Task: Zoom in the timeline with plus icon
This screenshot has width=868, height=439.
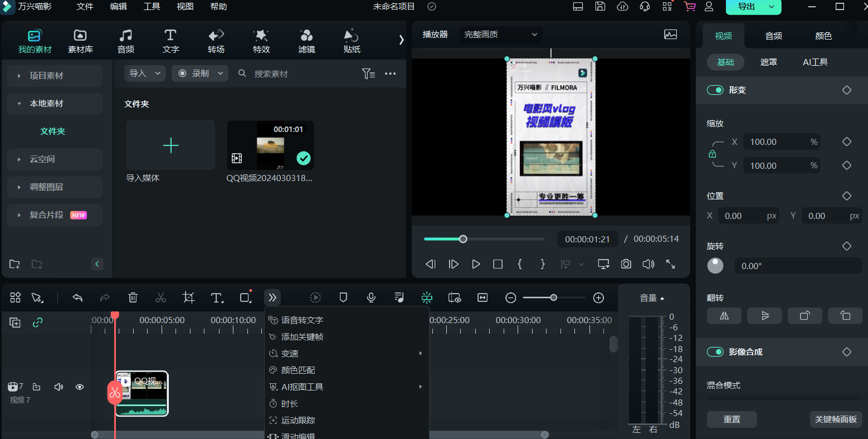Action: (x=598, y=297)
